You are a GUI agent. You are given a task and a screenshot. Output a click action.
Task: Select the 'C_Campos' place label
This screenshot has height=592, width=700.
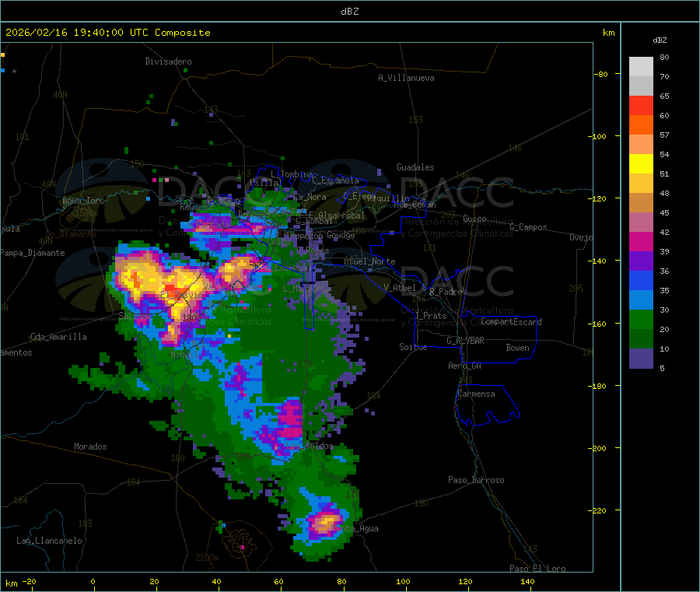528,227
